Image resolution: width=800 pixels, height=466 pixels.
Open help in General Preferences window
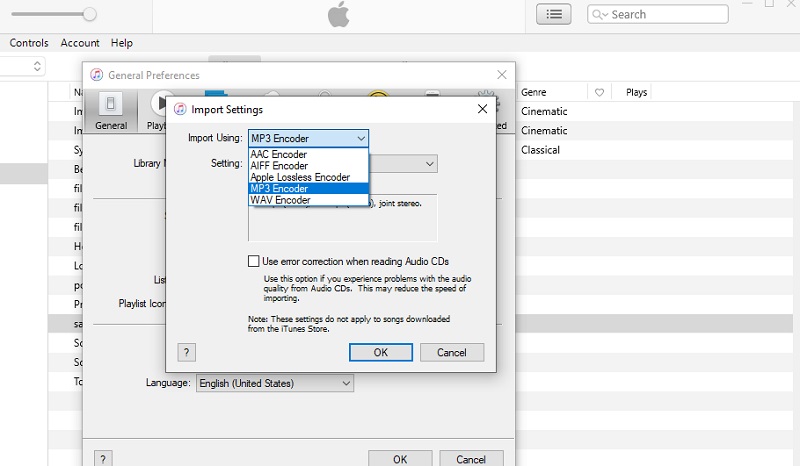(x=103, y=459)
